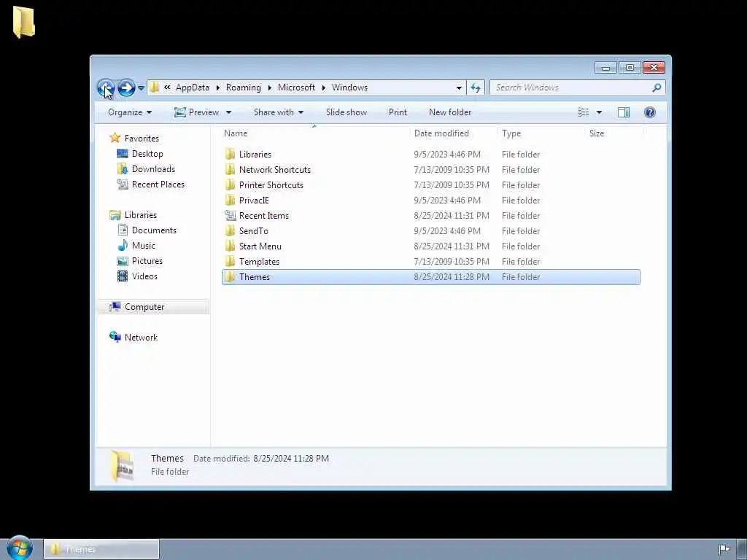Click Print in the toolbar

click(398, 112)
